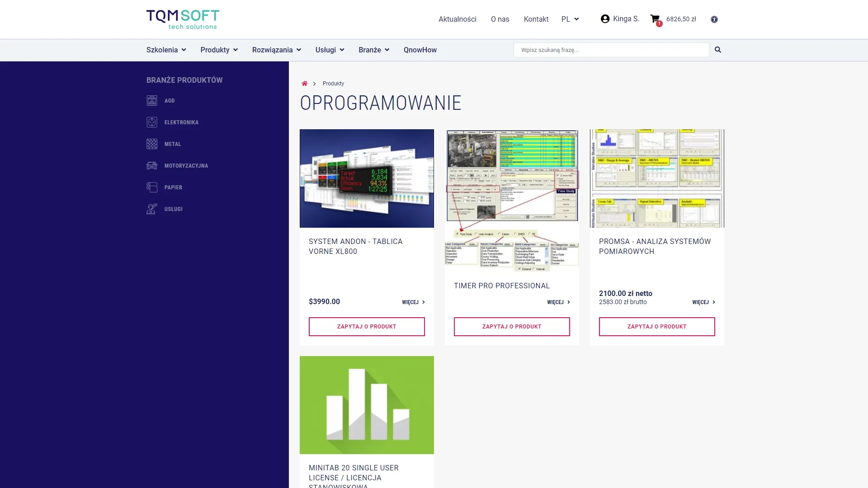
Task: Select USŁUGI in the sidebar list
Action: (174, 209)
